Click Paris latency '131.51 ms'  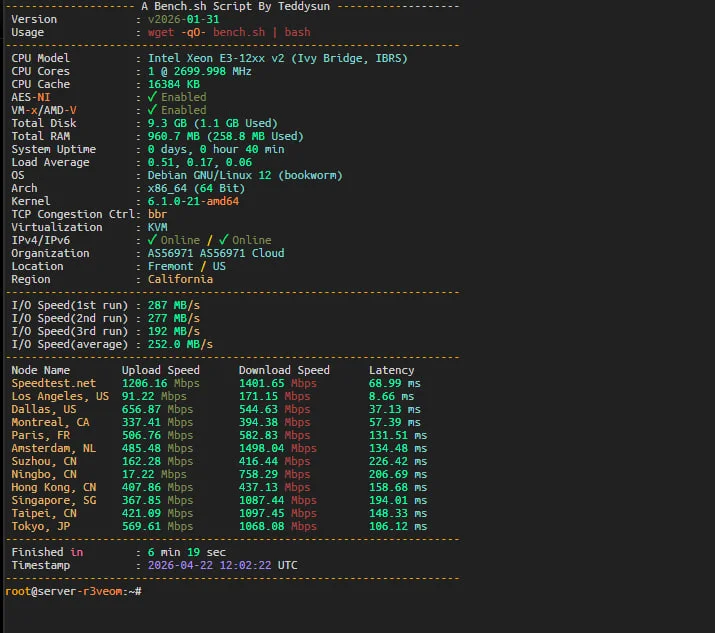click(x=398, y=435)
